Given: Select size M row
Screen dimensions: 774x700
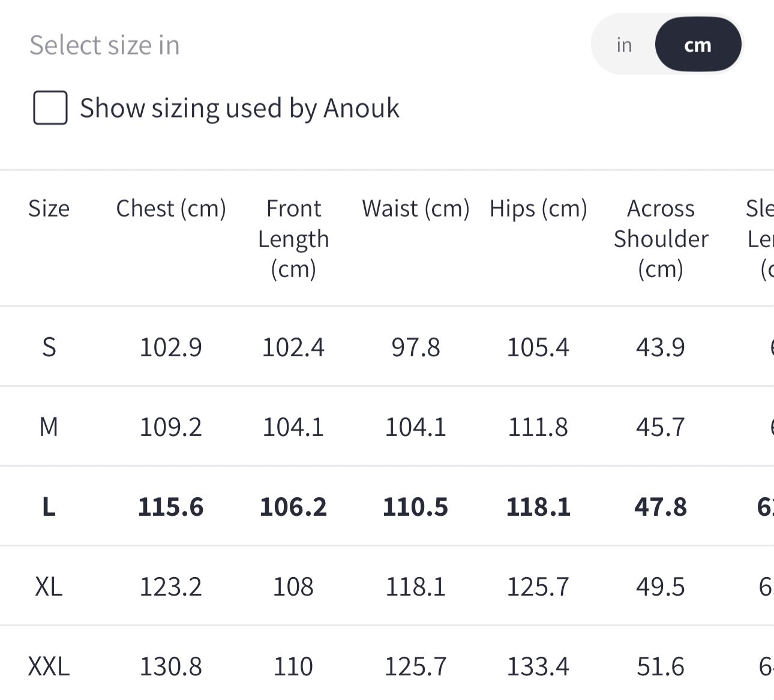Looking at the screenshot, I should [x=387, y=426].
